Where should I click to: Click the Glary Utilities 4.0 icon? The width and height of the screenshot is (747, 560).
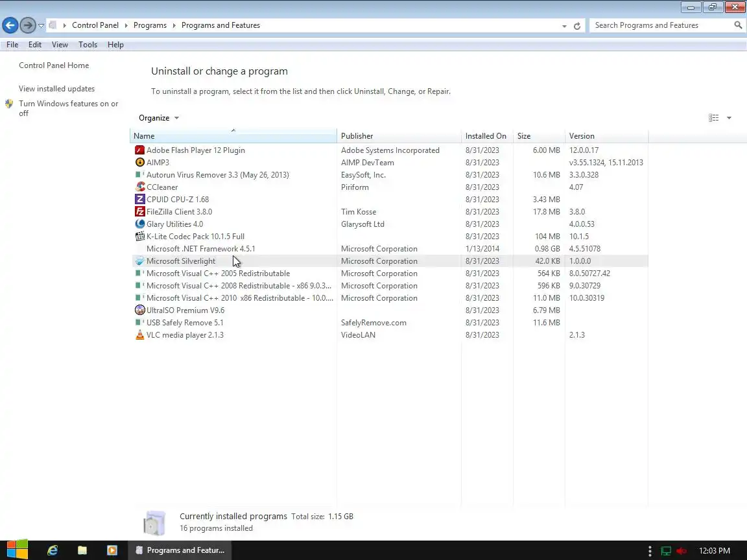139,224
